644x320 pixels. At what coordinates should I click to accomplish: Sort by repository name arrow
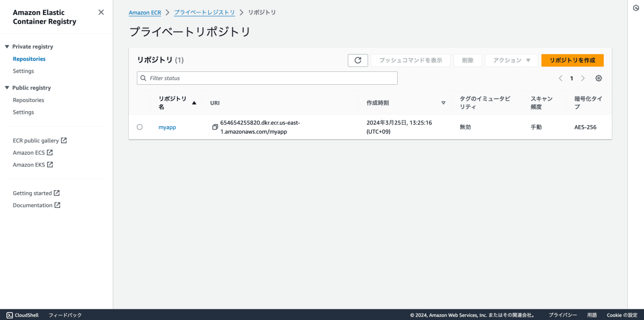click(194, 103)
